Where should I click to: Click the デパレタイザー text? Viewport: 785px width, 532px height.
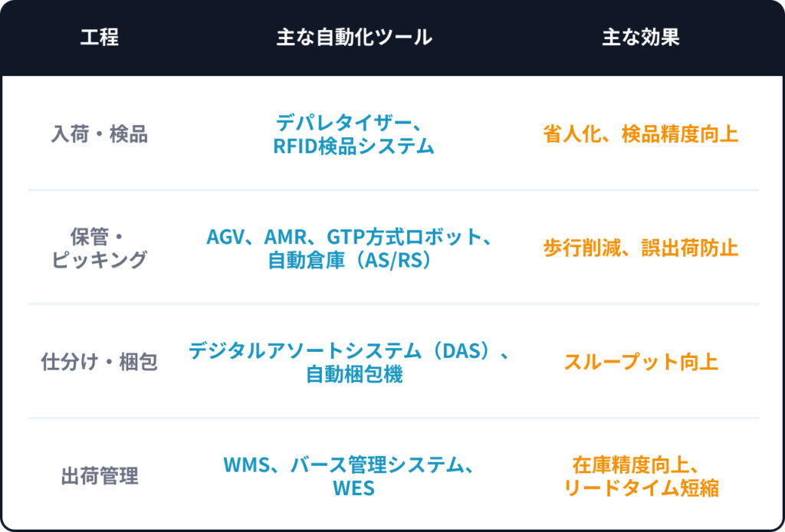[346, 123]
